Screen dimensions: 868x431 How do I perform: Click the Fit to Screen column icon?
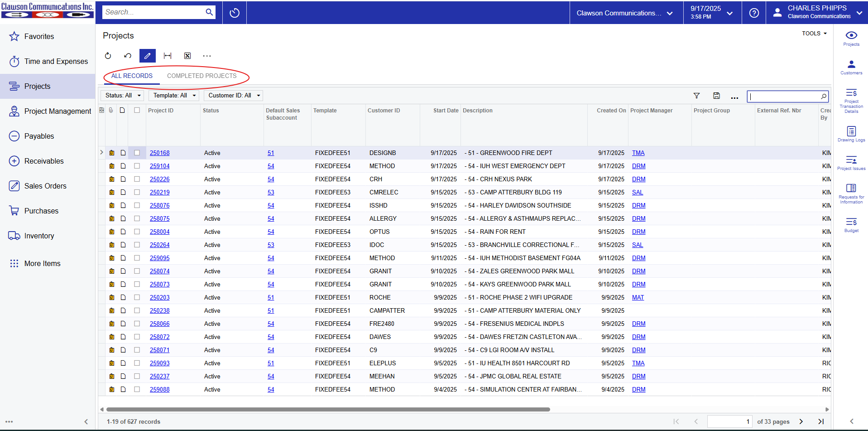pos(168,56)
